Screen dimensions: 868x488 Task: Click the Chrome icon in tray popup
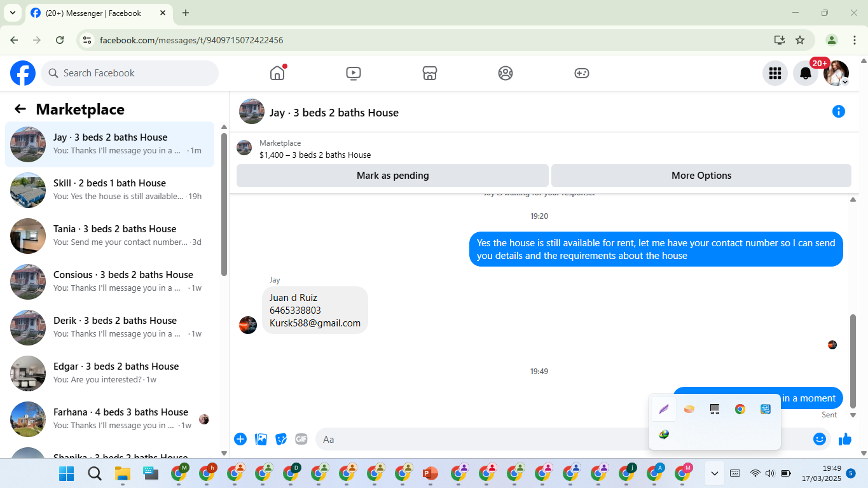coord(740,409)
